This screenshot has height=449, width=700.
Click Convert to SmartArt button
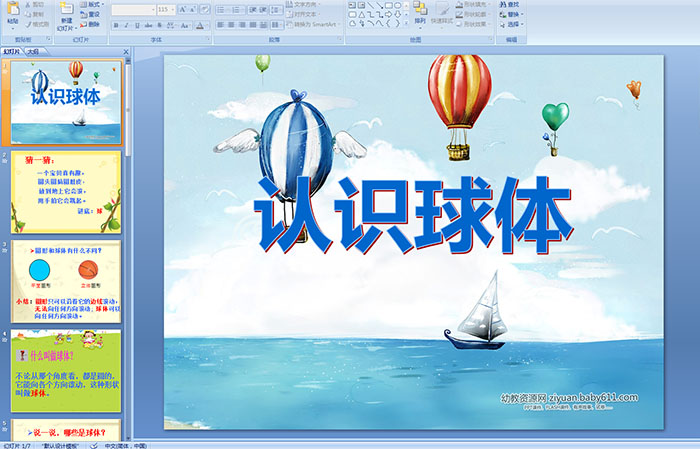coord(313,24)
